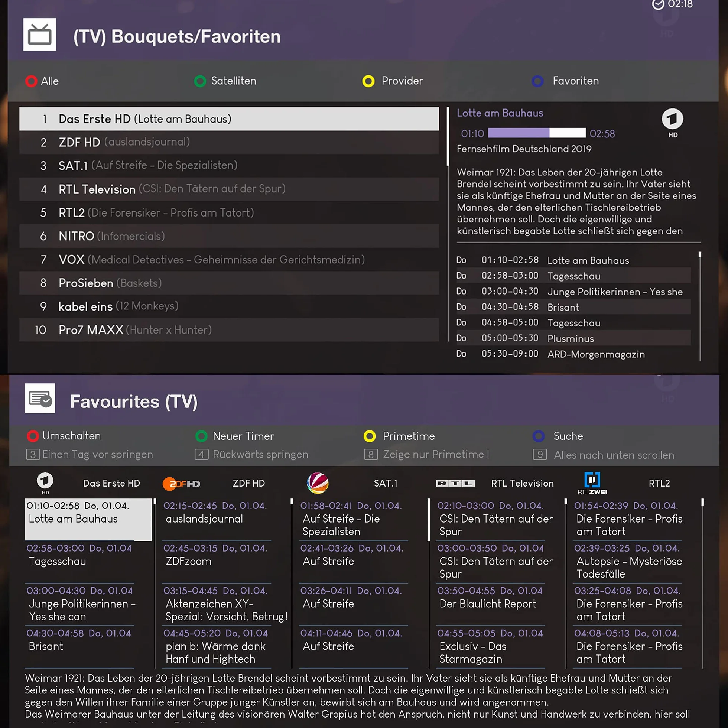Click the green circle next to Neuer Timer
Screen dimensions: 728x728
coord(202,436)
